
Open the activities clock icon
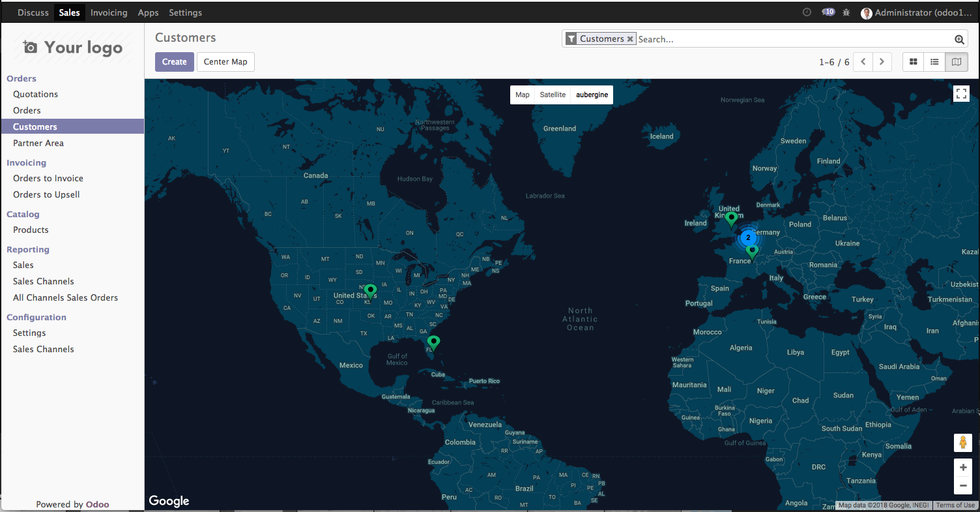pos(807,12)
